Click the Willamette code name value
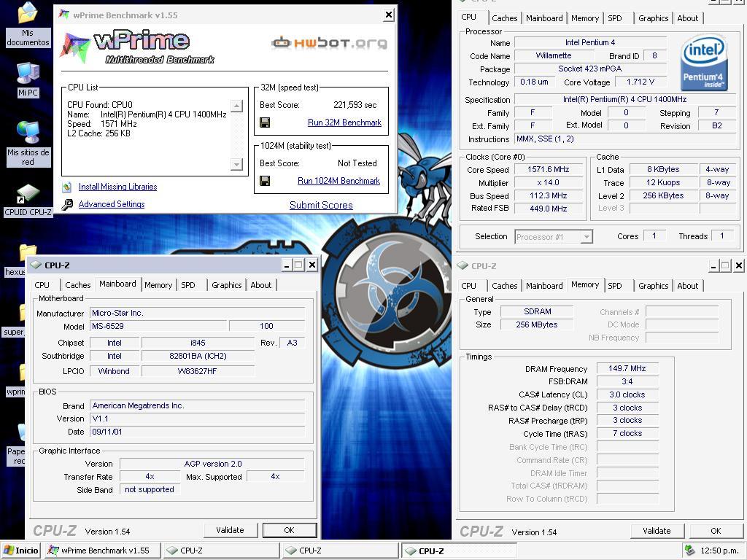The height and width of the screenshot is (560, 747). point(553,55)
